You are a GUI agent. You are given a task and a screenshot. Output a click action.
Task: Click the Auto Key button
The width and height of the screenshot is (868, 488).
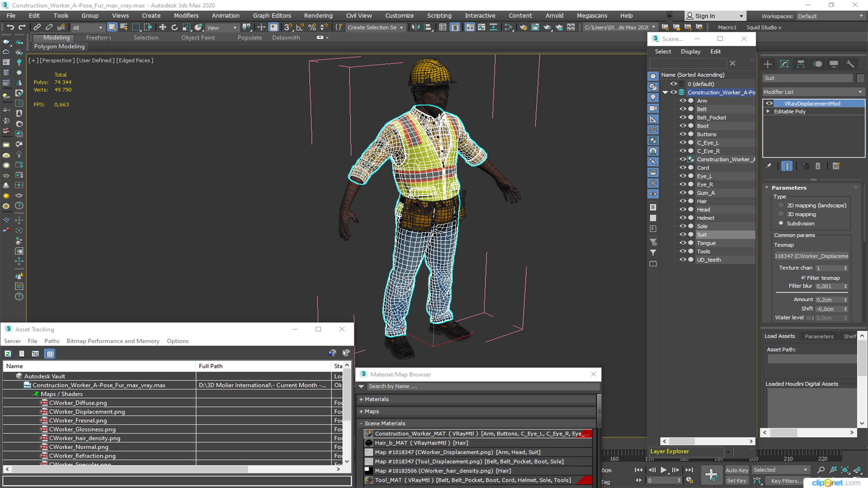(736, 470)
